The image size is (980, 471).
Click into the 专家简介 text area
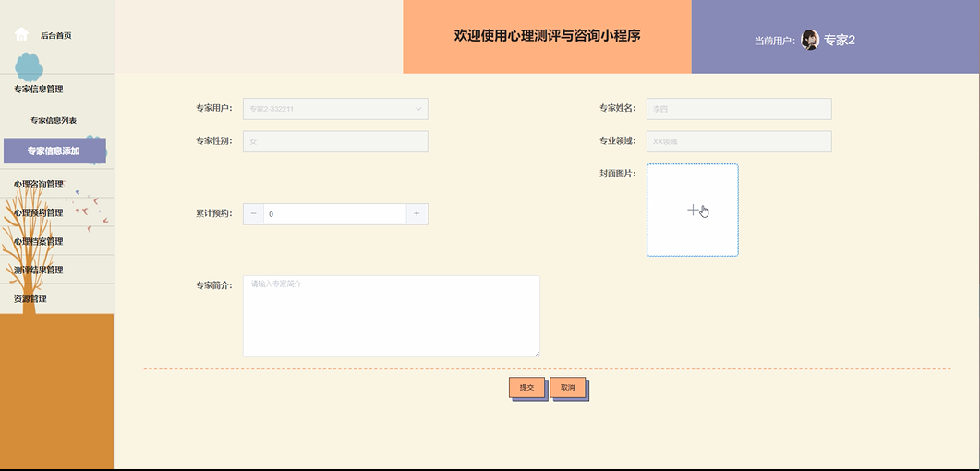[x=392, y=316]
